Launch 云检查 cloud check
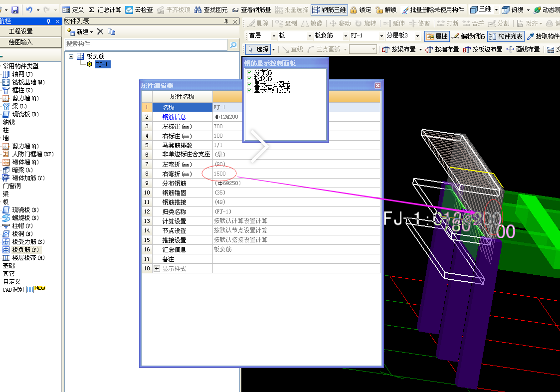This screenshot has height=392, width=560. coord(139,9)
